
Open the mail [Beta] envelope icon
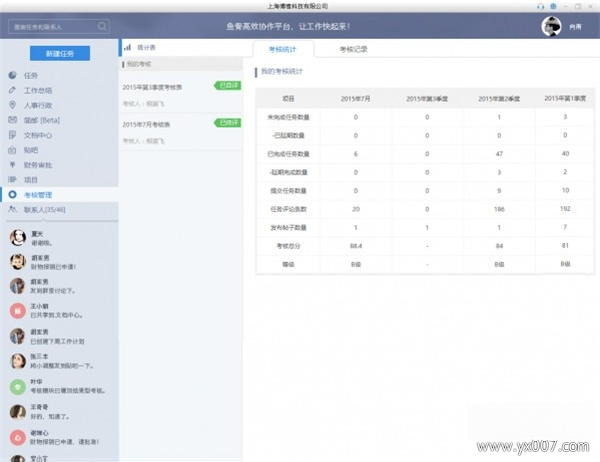coord(13,120)
